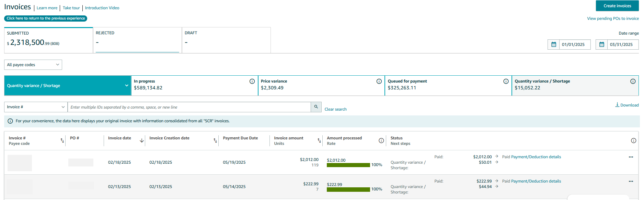Click the Create invoices button
Viewport: 644px width, 200px height.
617,6
